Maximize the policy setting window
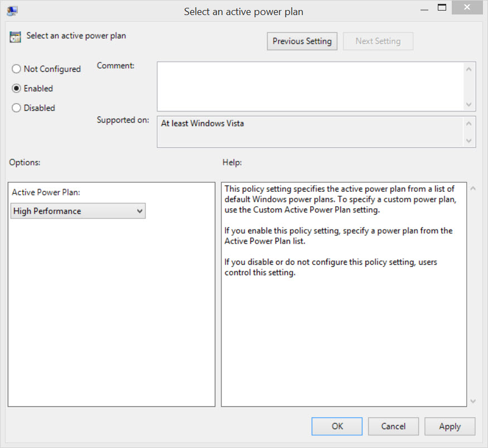The width and height of the screenshot is (488, 448). click(x=442, y=8)
